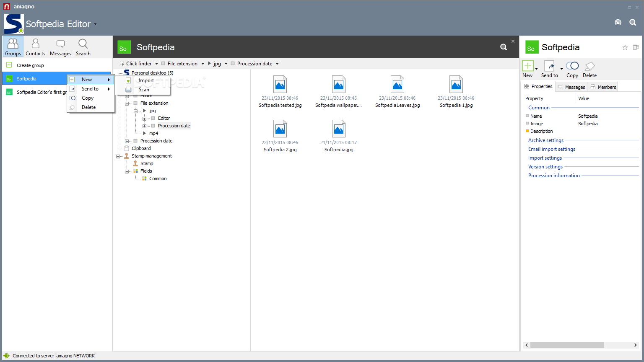Viewport: 644px width, 362px height.
Task: Open the Send to dropdown arrow
Action: coord(561,69)
